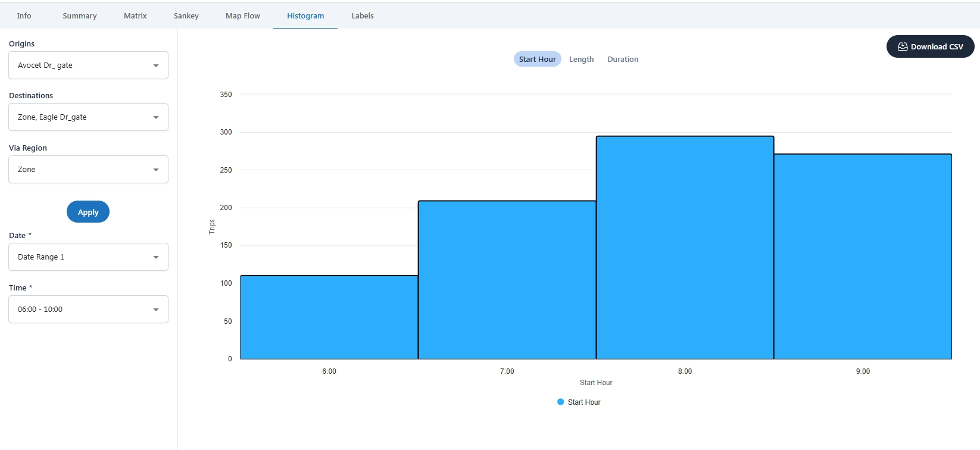Select the Start Hour histogram mode

tap(537, 59)
